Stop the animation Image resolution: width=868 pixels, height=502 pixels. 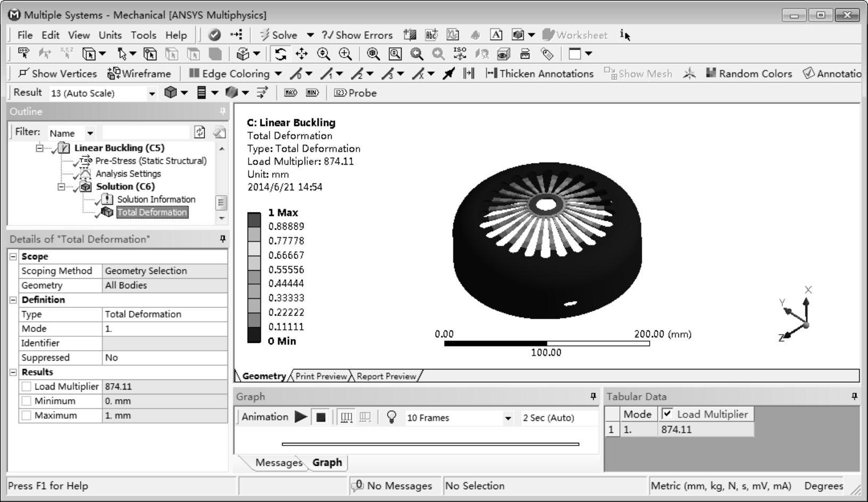(x=321, y=417)
